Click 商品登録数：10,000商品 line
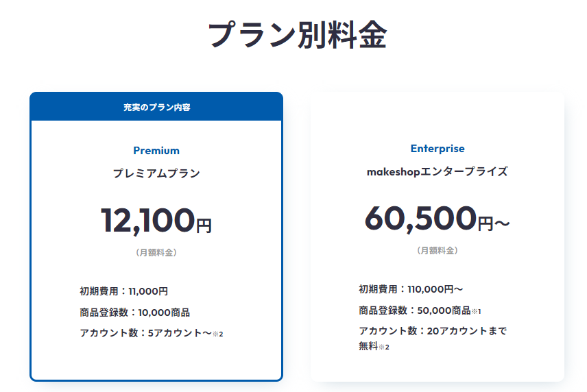This screenshot has width=587, height=392. (135, 313)
